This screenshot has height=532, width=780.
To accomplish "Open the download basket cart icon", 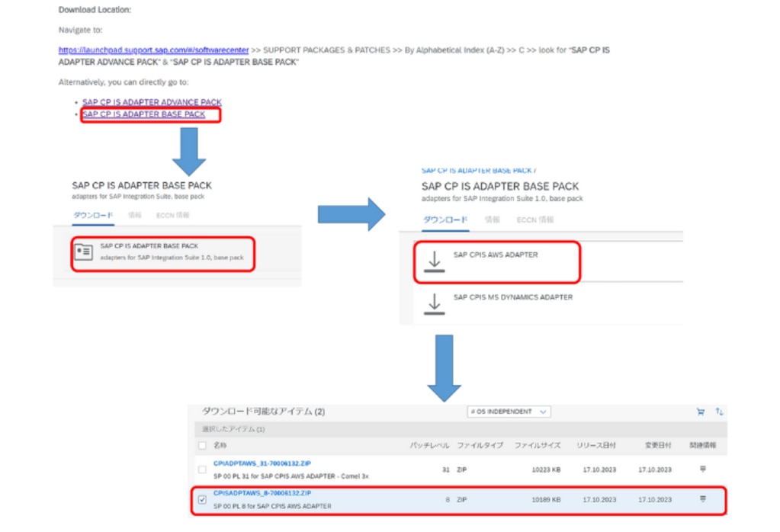I will (x=700, y=412).
